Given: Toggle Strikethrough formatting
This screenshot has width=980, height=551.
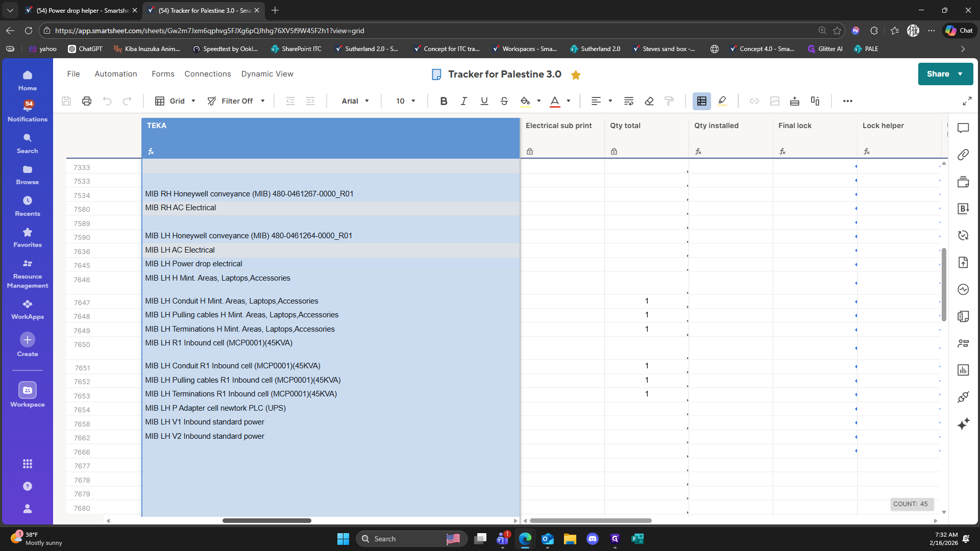Looking at the screenshot, I should [x=504, y=101].
